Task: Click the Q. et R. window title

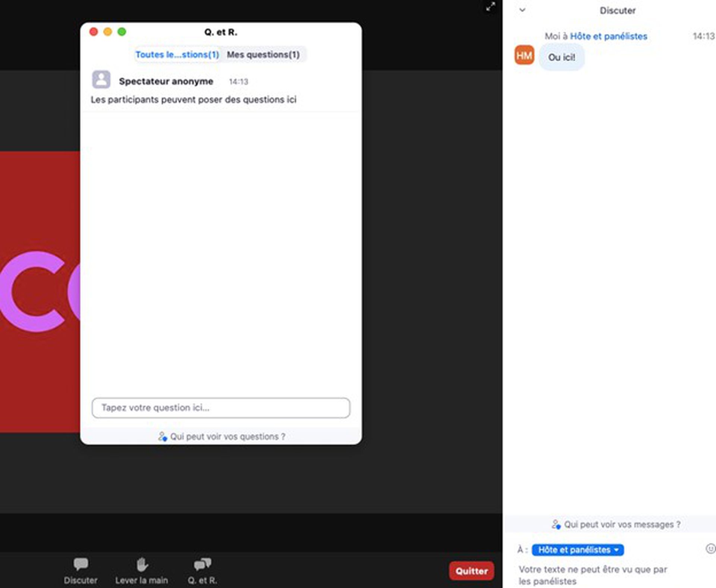Action: (221, 32)
